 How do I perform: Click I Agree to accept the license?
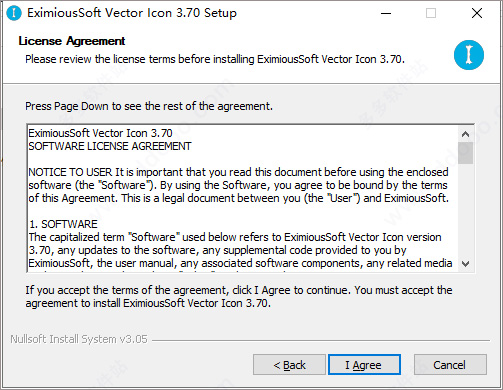pos(364,365)
